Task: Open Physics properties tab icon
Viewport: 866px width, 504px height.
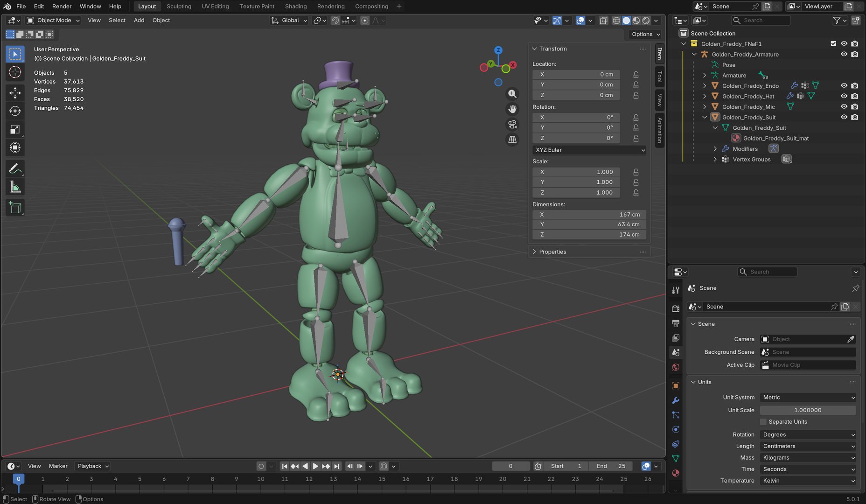Action: (x=675, y=429)
